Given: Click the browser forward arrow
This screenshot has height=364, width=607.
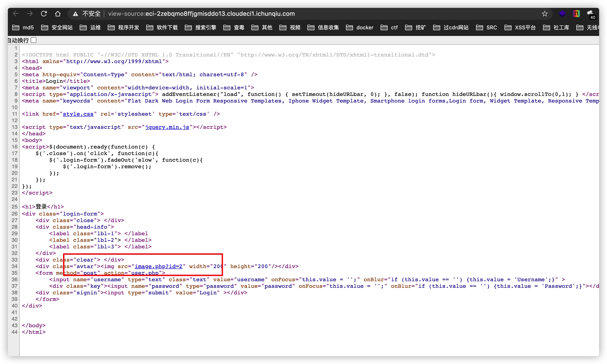Looking at the screenshot, I should [x=30, y=14].
